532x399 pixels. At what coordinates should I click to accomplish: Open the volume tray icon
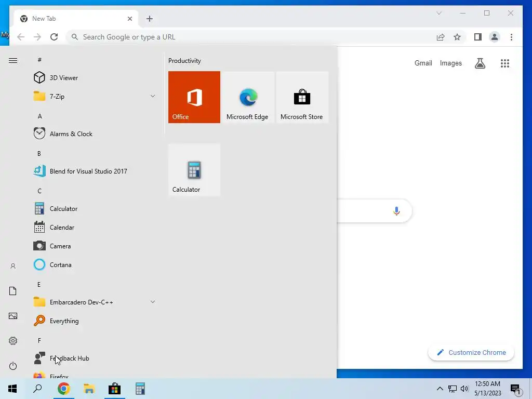point(464,389)
